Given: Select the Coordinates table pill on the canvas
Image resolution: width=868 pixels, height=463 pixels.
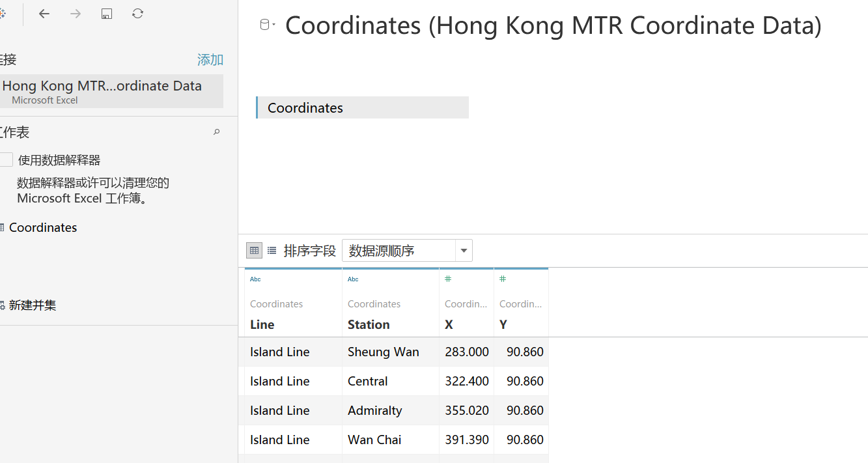Looking at the screenshot, I should tap(362, 107).
